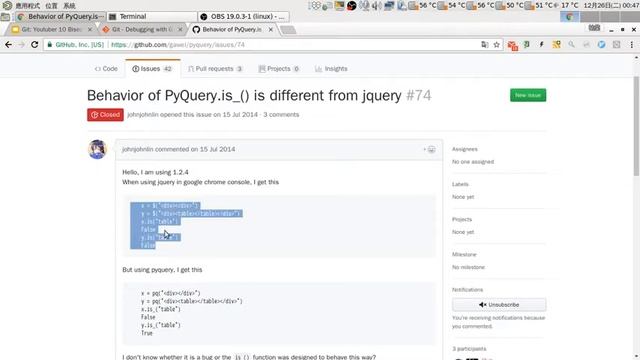The height and width of the screenshot is (360, 640).
Task: Click the clock showing 12月26日 00:47
Action: coord(611,5)
